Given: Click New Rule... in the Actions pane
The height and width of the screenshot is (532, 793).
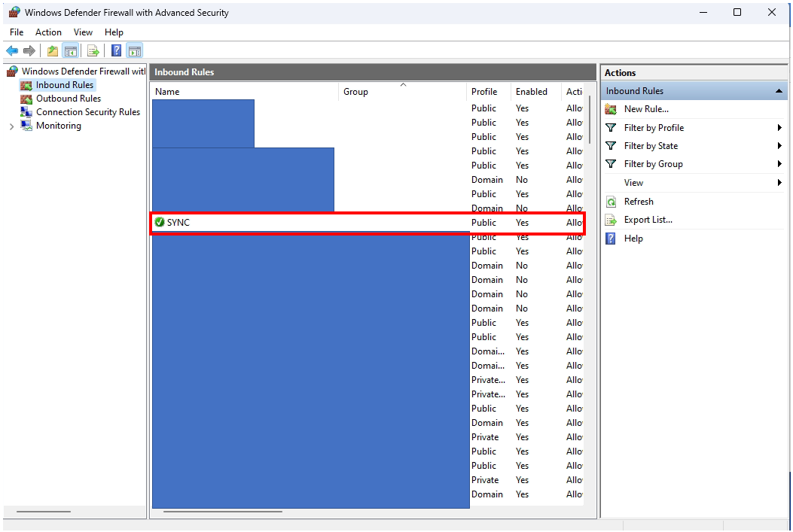Looking at the screenshot, I should coord(646,109).
